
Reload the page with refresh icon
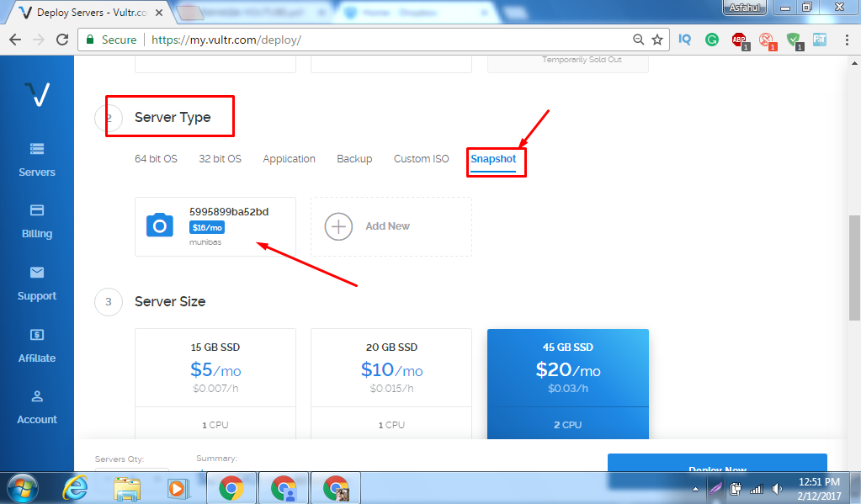tap(62, 40)
